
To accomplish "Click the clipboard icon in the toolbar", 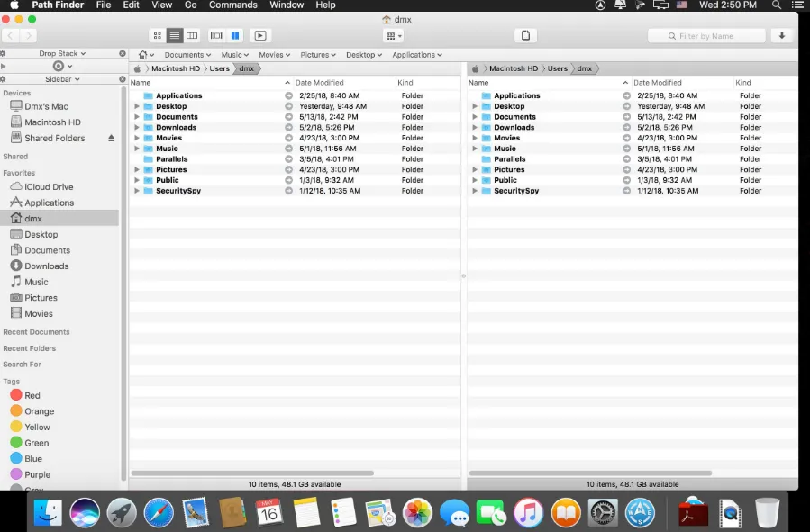I will pyautogui.click(x=525, y=36).
